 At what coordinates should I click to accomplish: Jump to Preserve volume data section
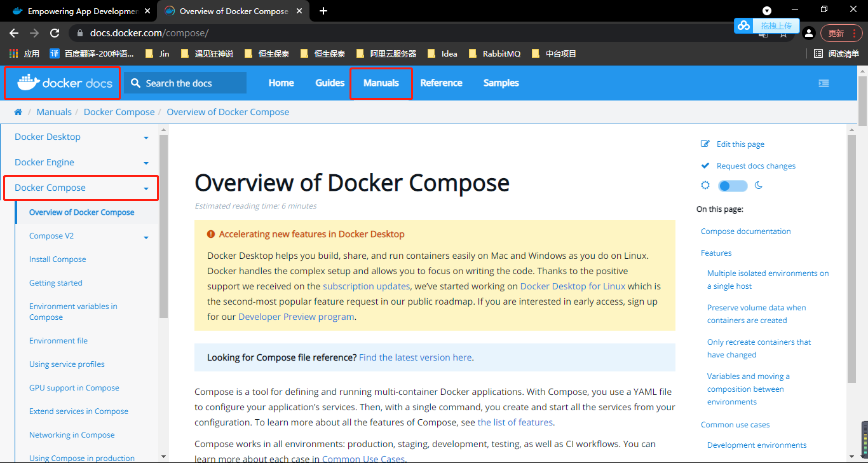756,314
